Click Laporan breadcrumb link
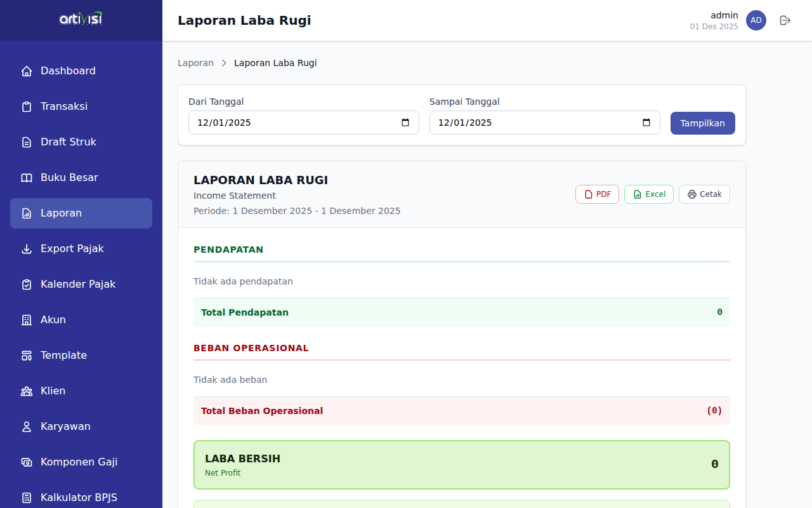 [x=195, y=63]
